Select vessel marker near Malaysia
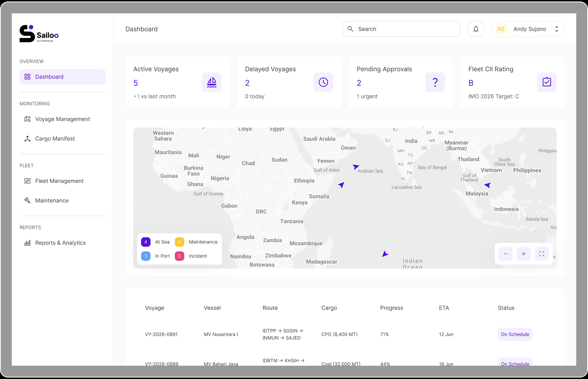The image size is (588, 379). tap(488, 185)
